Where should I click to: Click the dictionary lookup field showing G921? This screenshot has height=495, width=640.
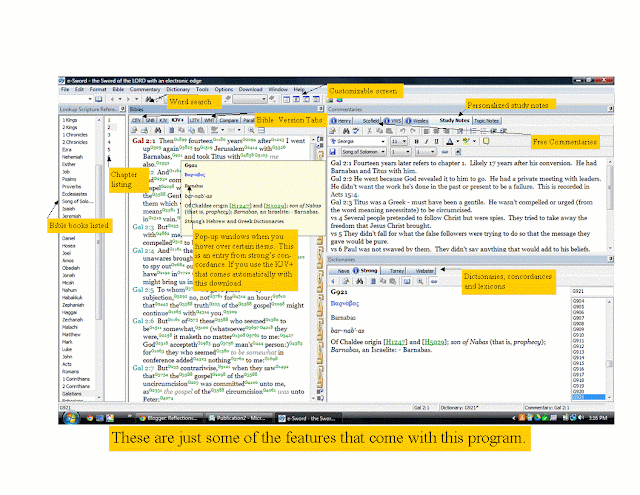point(591,291)
